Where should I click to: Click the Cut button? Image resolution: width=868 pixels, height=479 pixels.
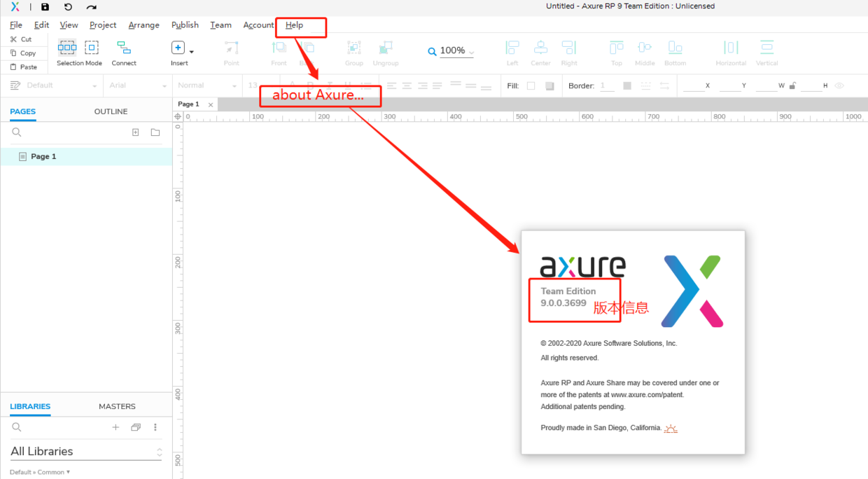pos(21,39)
